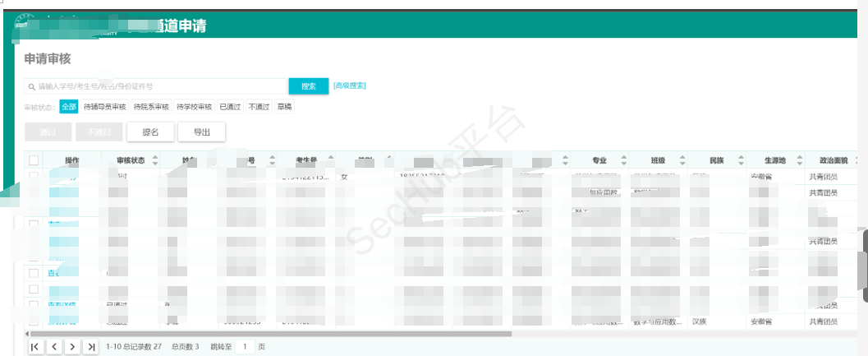This screenshot has height=356, width=868.
Task: Focus the student ID/name search field
Action: [156, 86]
